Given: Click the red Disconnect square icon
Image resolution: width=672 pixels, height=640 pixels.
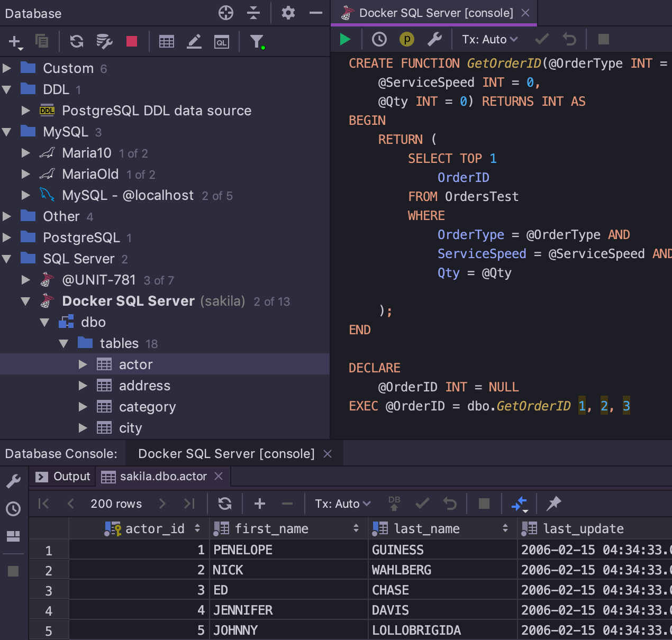Looking at the screenshot, I should tap(132, 41).
